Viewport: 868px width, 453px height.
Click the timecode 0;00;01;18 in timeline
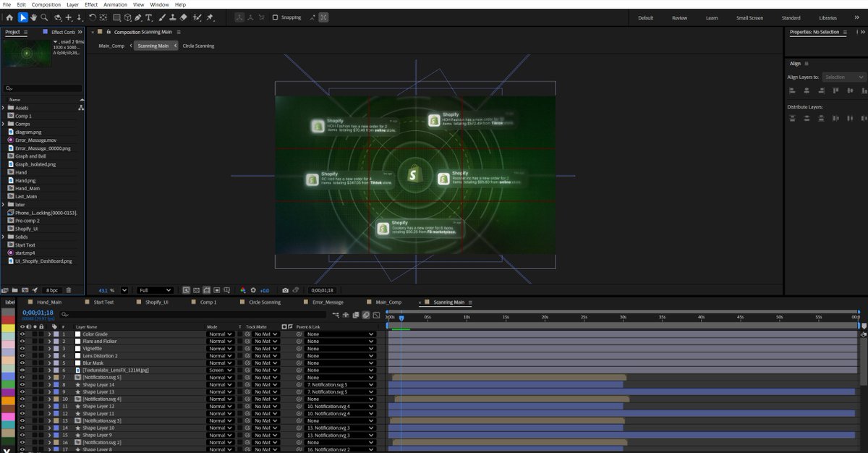point(38,313)
